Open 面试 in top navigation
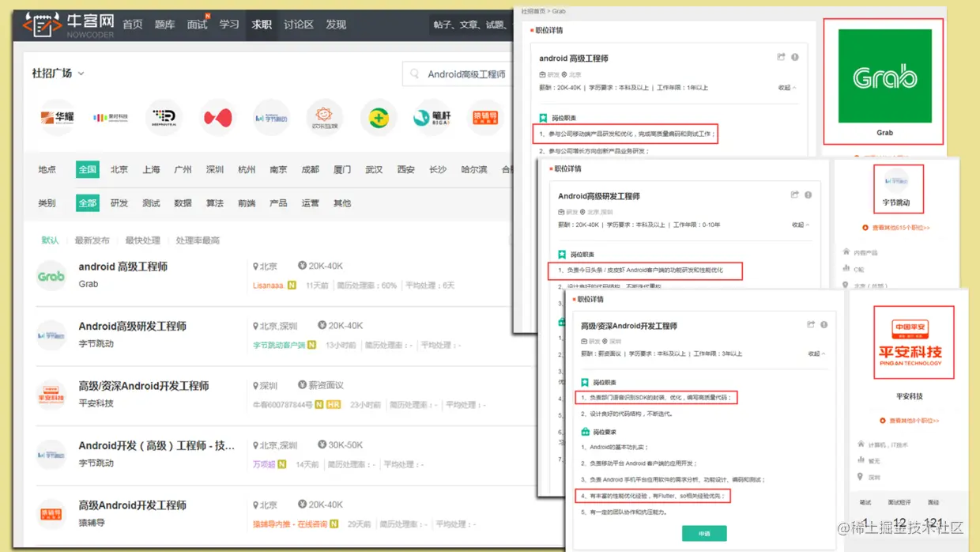Viewport: 980px width, 552px height. pyautogui.click(x=197, y=25)
